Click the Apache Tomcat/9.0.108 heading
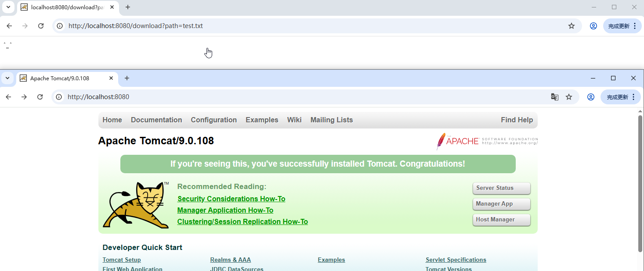Viewport: 644px width, 271px height. coord(156,141)
